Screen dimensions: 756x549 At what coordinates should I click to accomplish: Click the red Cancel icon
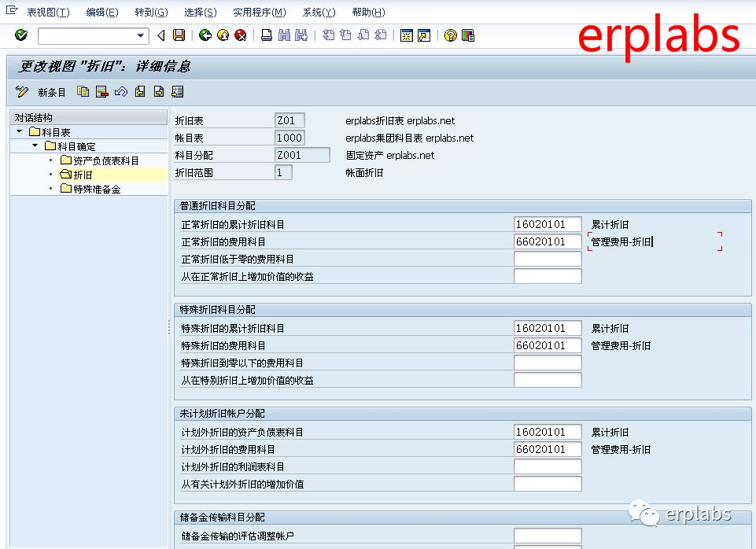click(240, 35)
